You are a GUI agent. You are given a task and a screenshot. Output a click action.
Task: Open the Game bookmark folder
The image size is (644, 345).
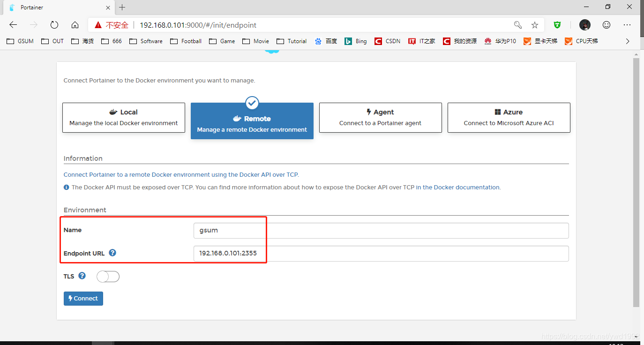click(x=222, y=41)
